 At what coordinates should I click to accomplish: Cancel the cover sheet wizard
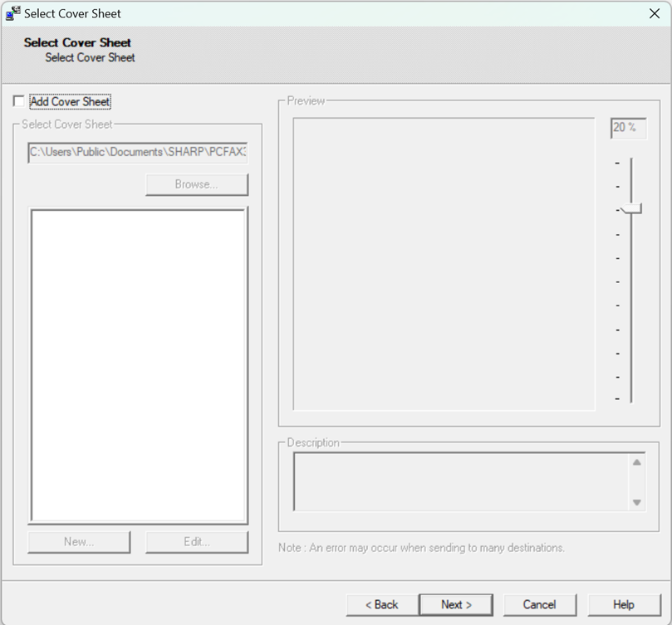[x=539, y=604]
